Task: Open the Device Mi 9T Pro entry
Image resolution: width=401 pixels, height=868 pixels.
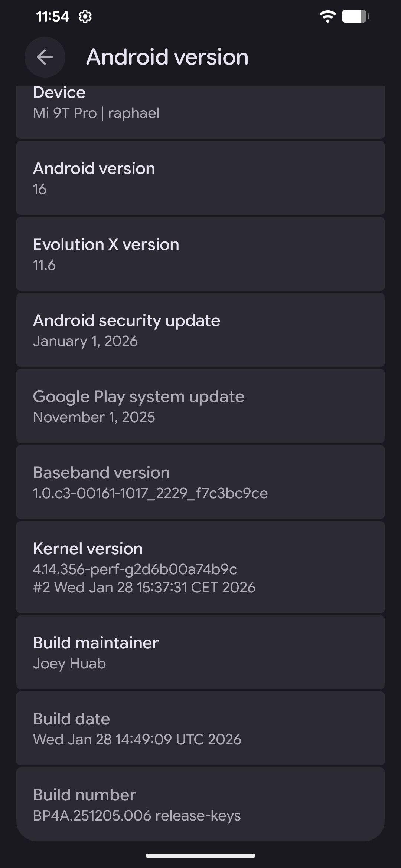Action: pyautogui.click(x=200, y=111)
